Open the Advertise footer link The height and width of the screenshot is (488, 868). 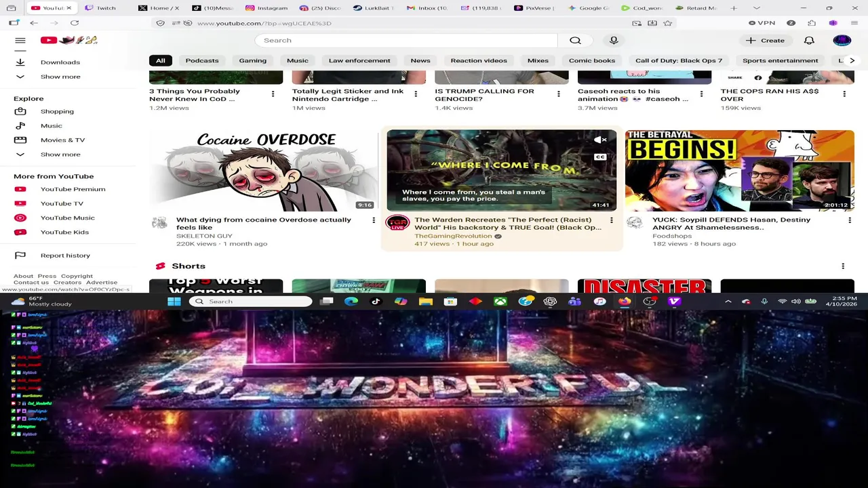click(102, 283)
